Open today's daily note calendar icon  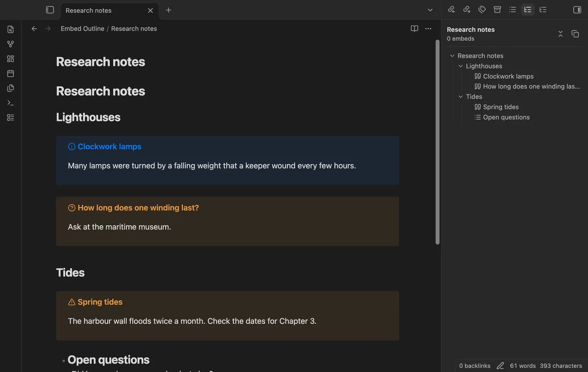(x=10, y=73)
